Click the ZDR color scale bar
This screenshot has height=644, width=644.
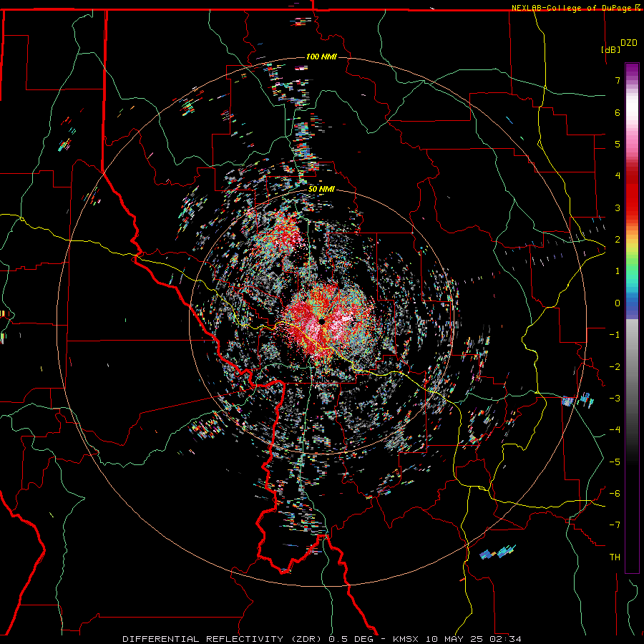632,318
